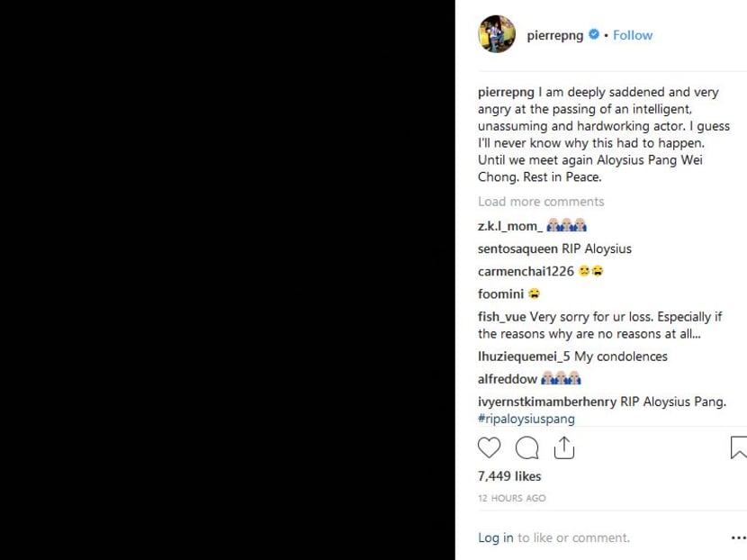Open pierrepng username in header
This screenshot has height=560, width=747.
click(x=554, y=35)
